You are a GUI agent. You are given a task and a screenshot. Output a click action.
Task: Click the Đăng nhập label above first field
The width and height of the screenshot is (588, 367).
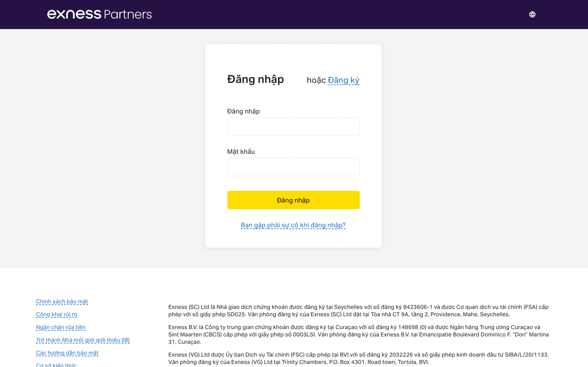pos(243,111)
